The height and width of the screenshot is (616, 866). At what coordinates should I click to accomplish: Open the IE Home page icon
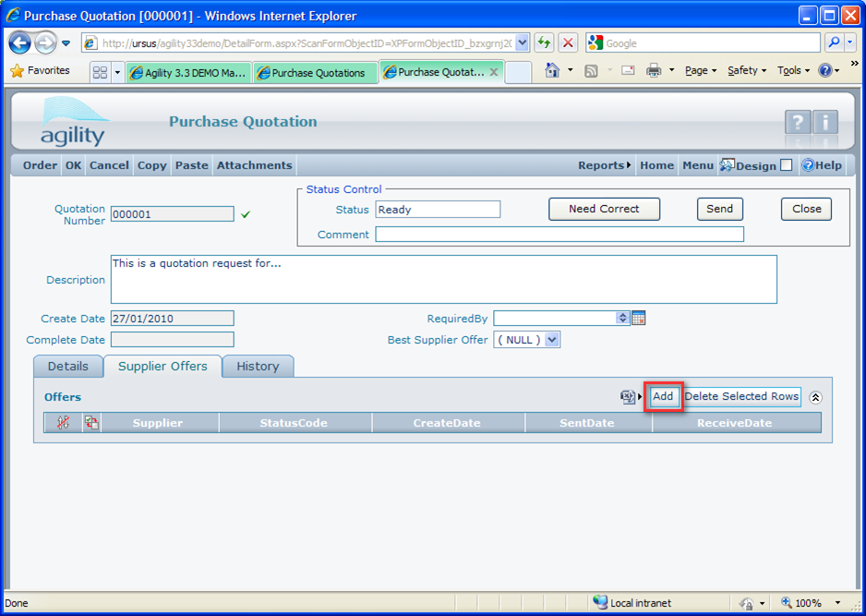click(552, 71)
